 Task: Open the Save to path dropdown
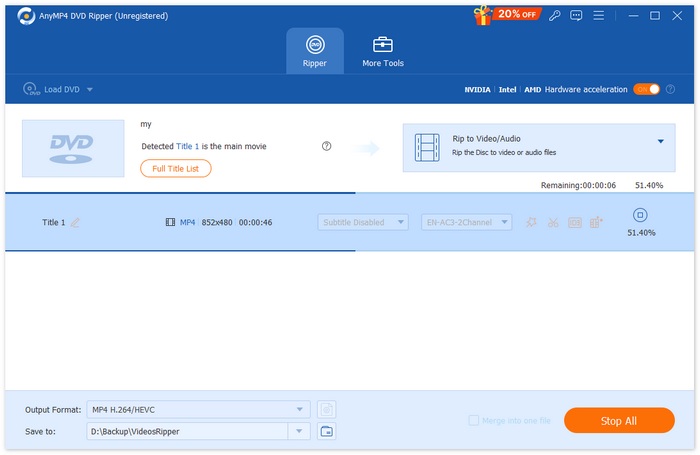(299, 431)
